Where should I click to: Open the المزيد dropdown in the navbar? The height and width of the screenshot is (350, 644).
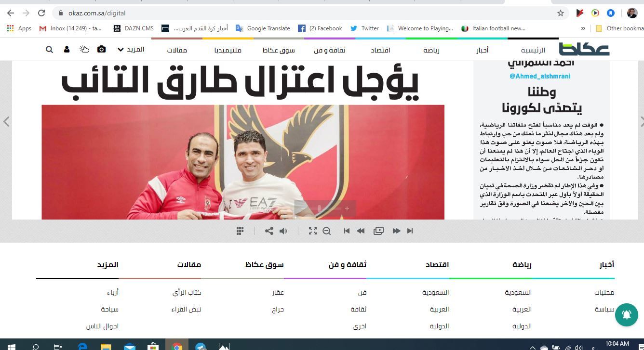coord(132,49)
